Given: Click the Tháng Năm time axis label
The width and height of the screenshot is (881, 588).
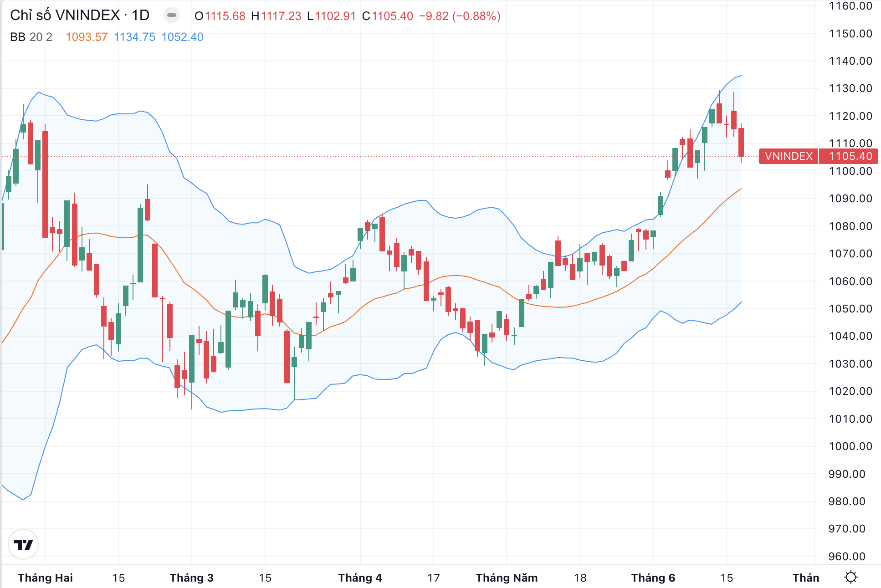Looking at the screenshot, I should (x=507, y=578).
